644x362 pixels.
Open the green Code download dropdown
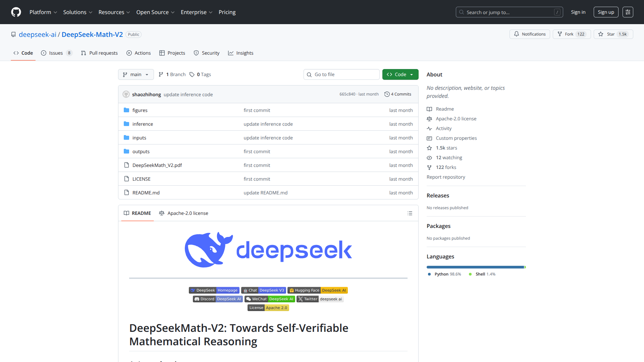click(x=400, y=74)
